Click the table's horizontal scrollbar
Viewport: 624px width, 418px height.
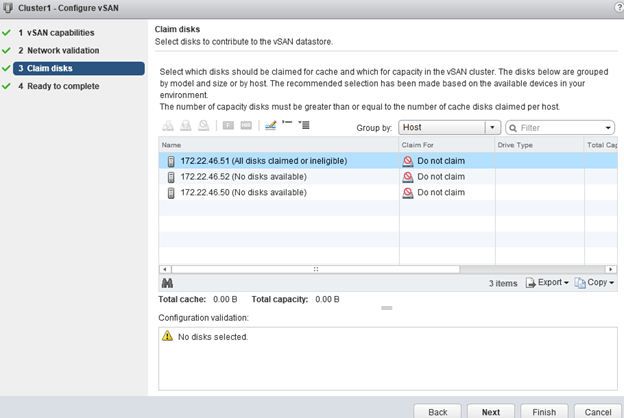click(x=315, y=269)
